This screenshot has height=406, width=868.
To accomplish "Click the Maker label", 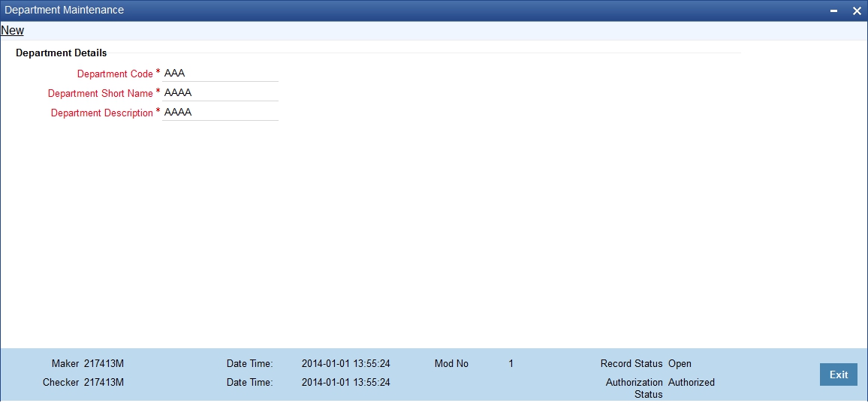I will (65, 364).
